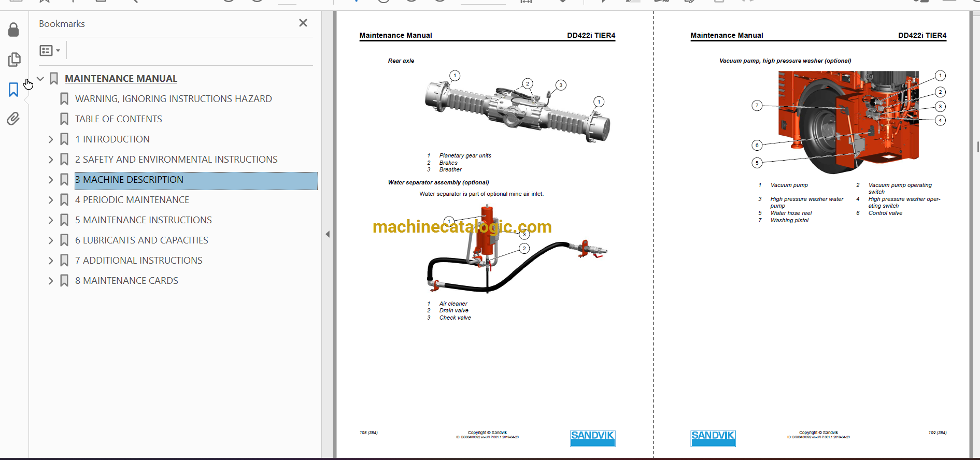Select highlighted 3 MACHINE DESCRIPTION bookmark
The height and width of the screenshot is (460, 980).
tap(196, 181)
